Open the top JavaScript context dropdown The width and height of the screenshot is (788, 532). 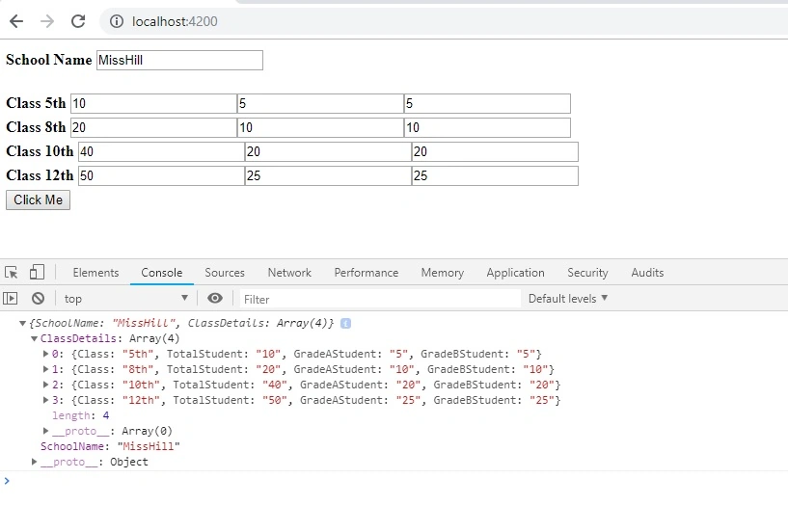(x=125, y=299)
